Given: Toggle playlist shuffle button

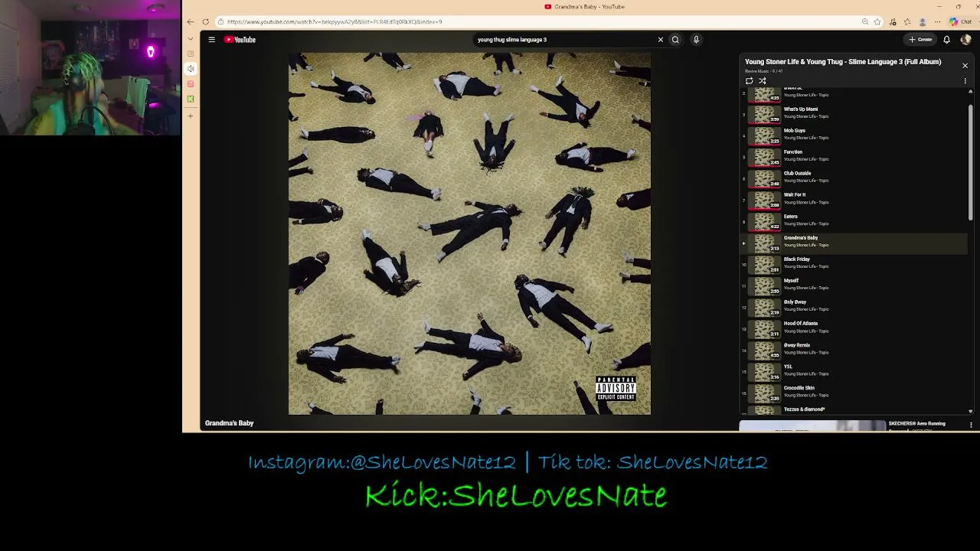Looking at the screenshot, I should click(x=762, y=80).
